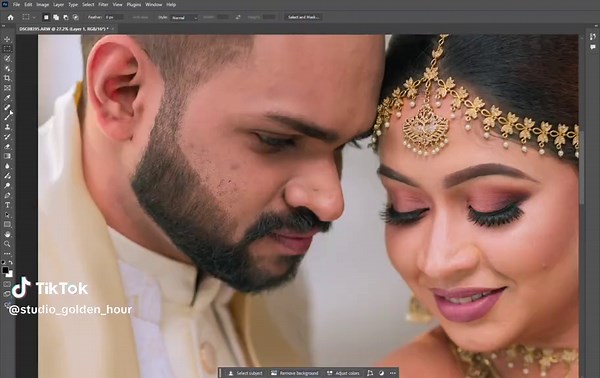
Task: Select the Eraser tool
Action: (x=7, y=146)
